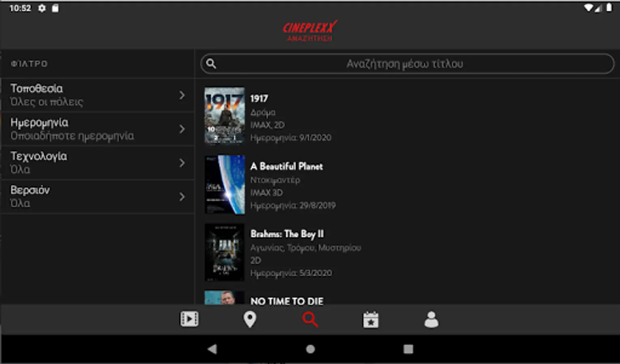Open the A Beautiful Planet poster thumbnail
This screenshot has height=364, width=620.
224,184
